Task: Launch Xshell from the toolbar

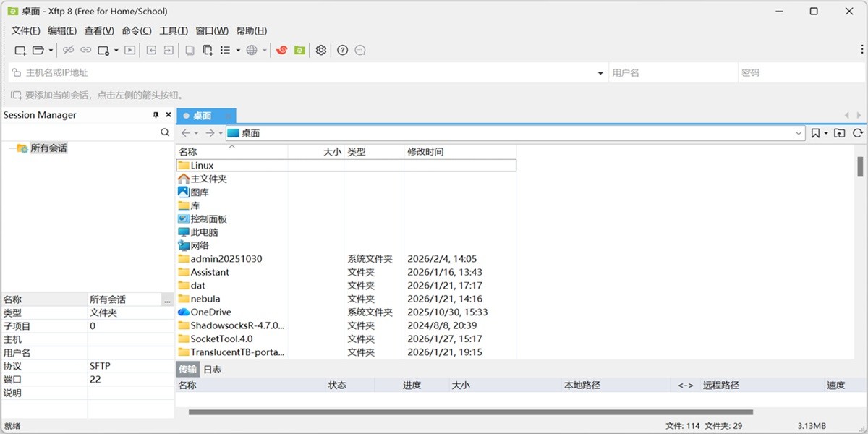Action: (281, 50)
